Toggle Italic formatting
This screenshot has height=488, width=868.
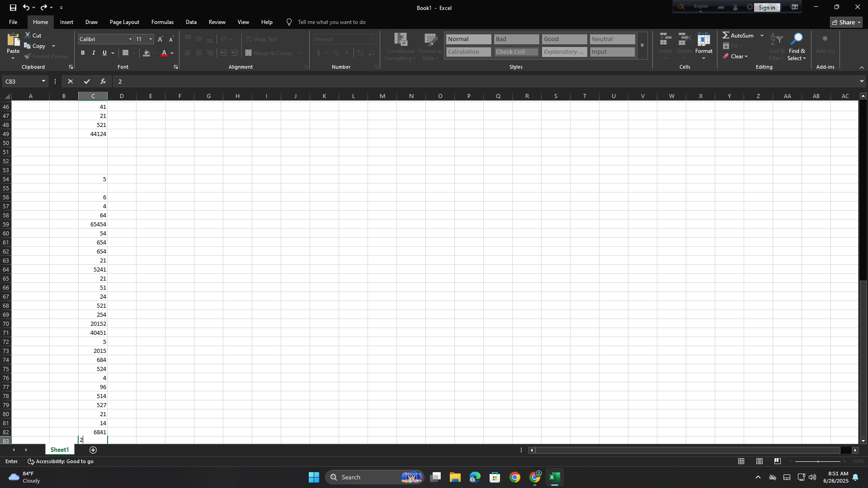(x=94, y=53)
